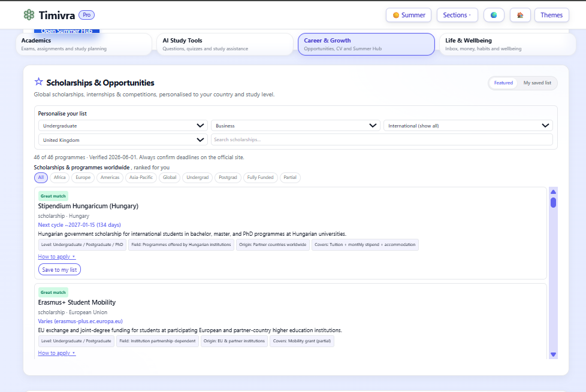Image resolution: width=586 pixels, height=392 pixels.
Task: Click the scroll-up arrow of the scholarship list
Action: coord(553,192)
